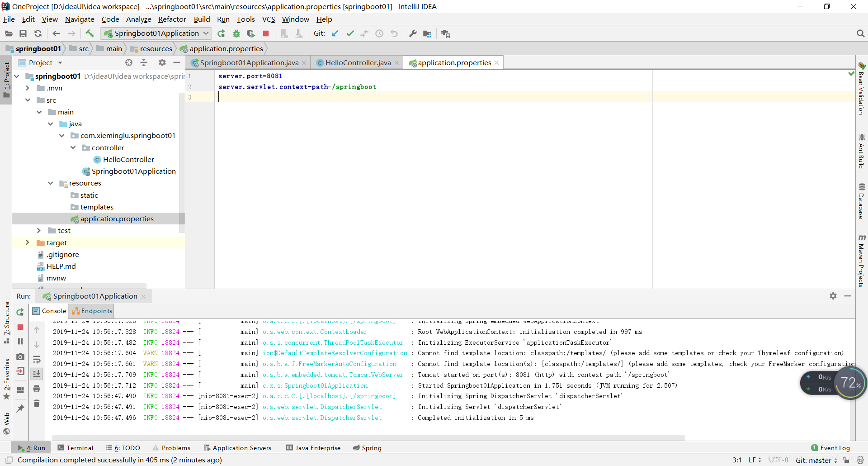Open Run panel settings gear
868x466 pixels.
click(x=833, y=296)
